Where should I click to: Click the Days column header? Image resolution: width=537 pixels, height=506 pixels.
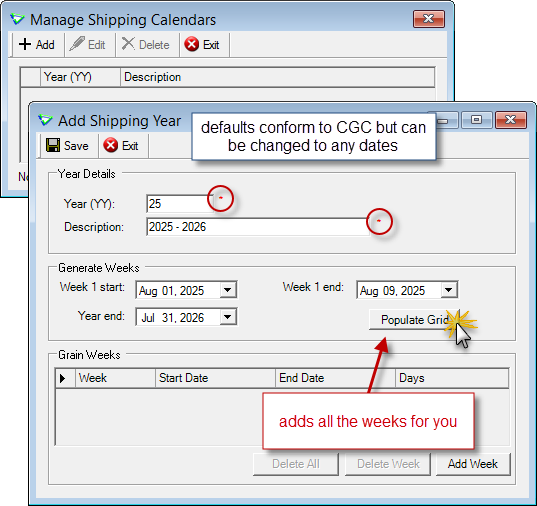(452, 378)
